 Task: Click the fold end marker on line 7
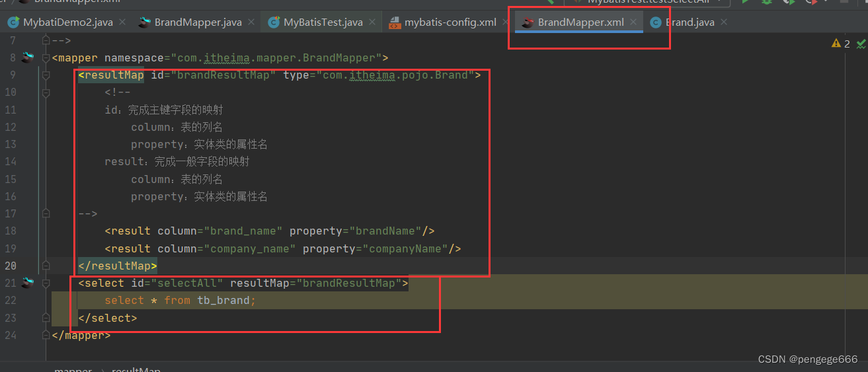pos(46,40)
